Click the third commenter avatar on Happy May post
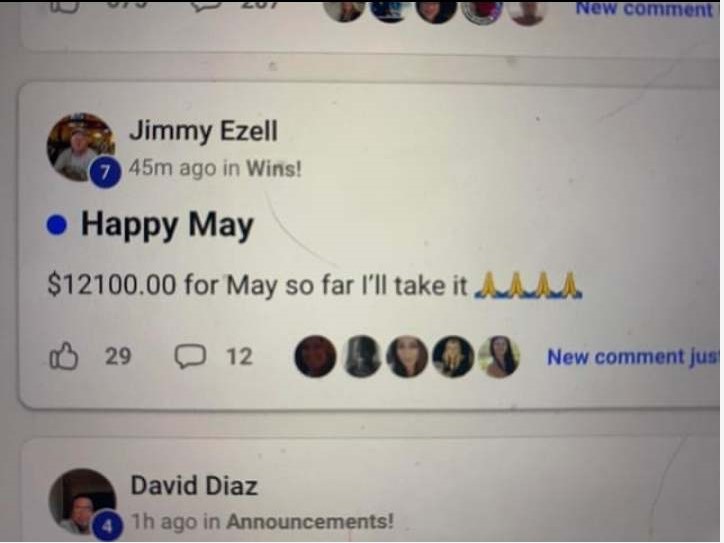724x543 pixels. 407,356
